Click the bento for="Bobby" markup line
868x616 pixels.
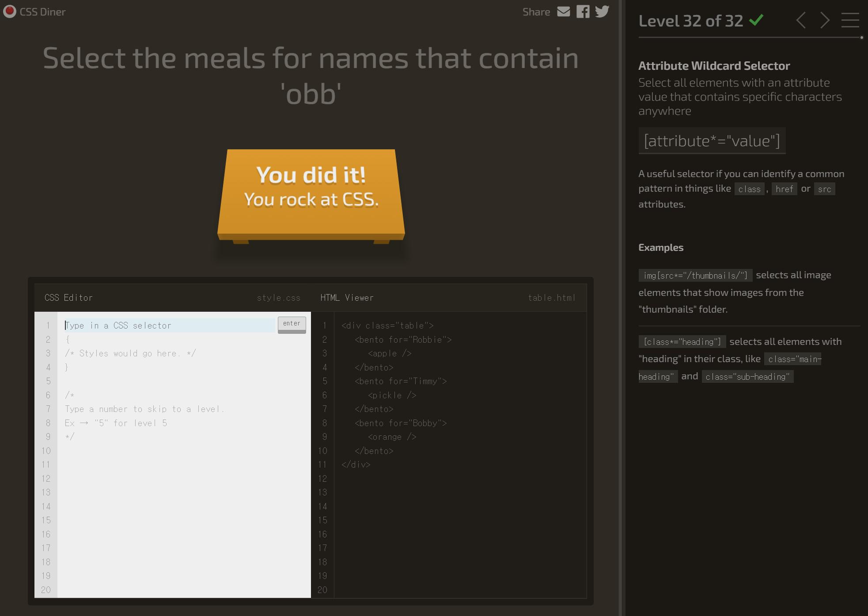point(401,423)
